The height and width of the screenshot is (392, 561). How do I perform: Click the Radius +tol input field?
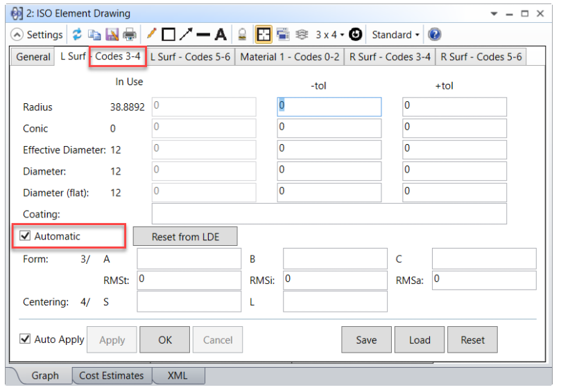(x=454, y=107)
